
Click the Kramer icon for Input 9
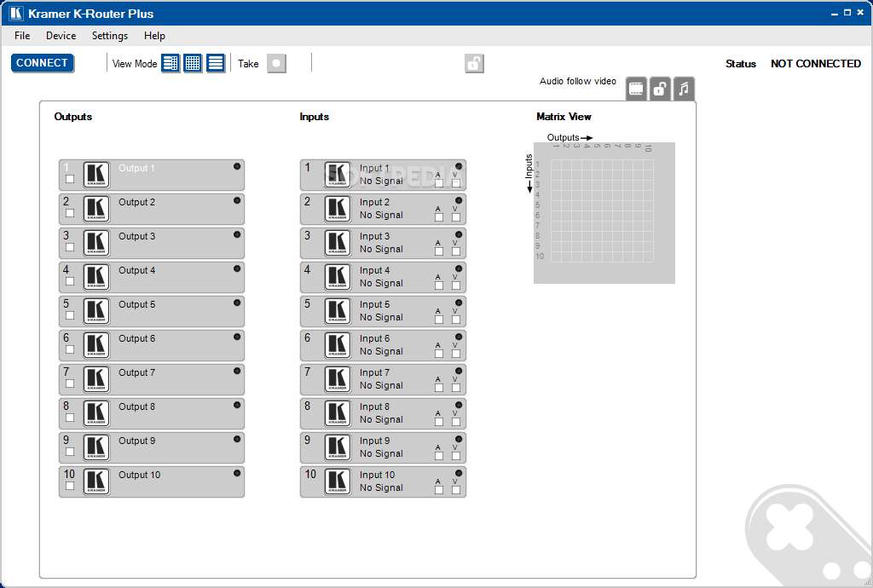pos(338,447)
